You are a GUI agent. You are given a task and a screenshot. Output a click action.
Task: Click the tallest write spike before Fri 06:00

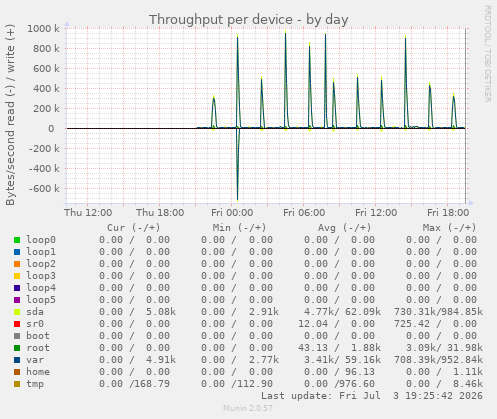tap(286, 80)
